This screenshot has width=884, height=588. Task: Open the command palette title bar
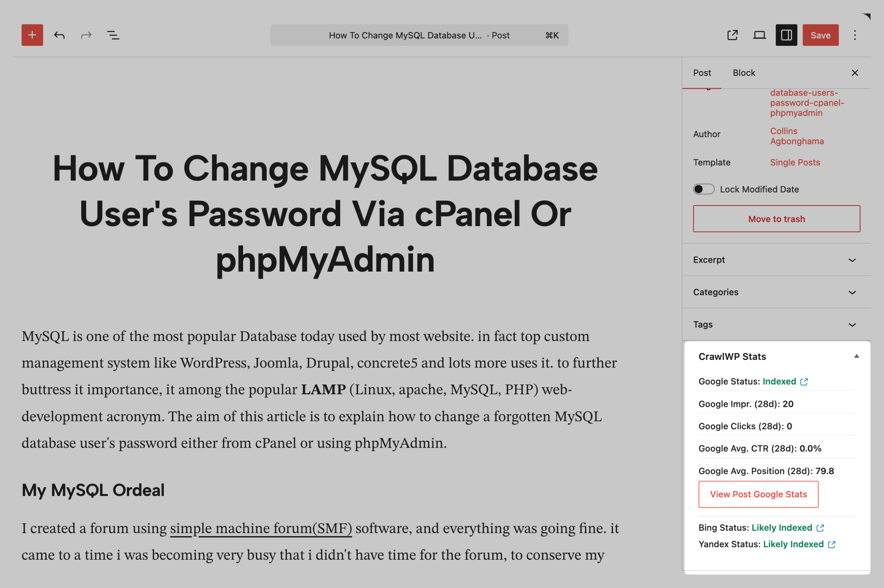click(419, 35)
